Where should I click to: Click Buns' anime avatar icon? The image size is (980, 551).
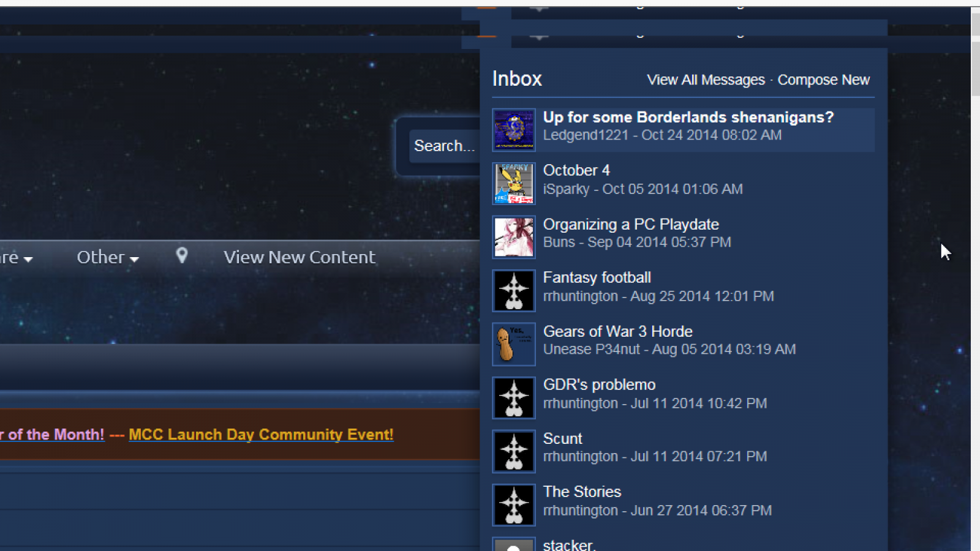point(514,237)
